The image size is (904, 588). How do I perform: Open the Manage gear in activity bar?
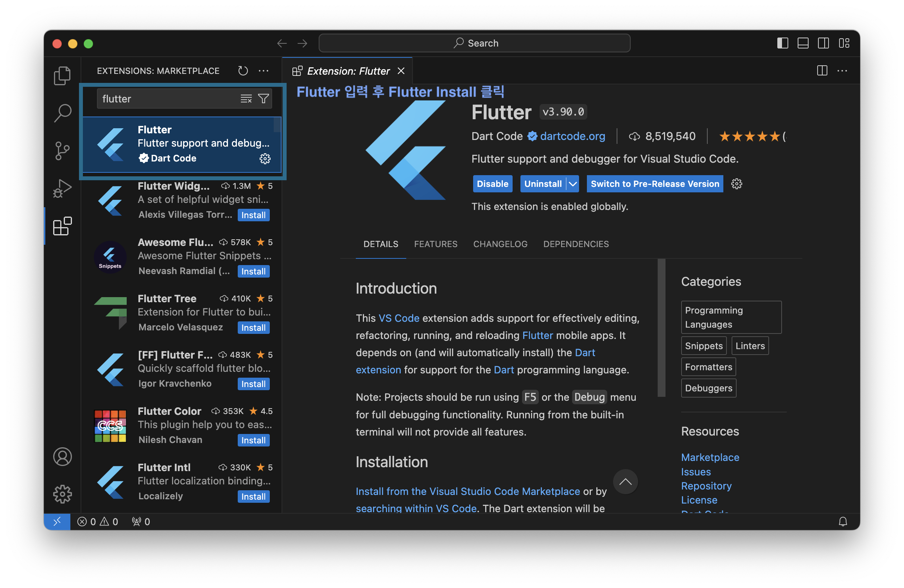[62, 494]
